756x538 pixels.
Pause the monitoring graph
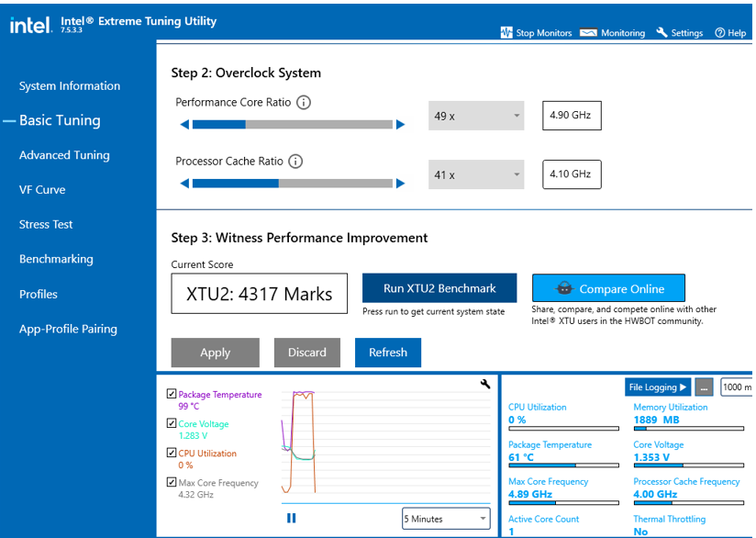click(x=291, y=518)
